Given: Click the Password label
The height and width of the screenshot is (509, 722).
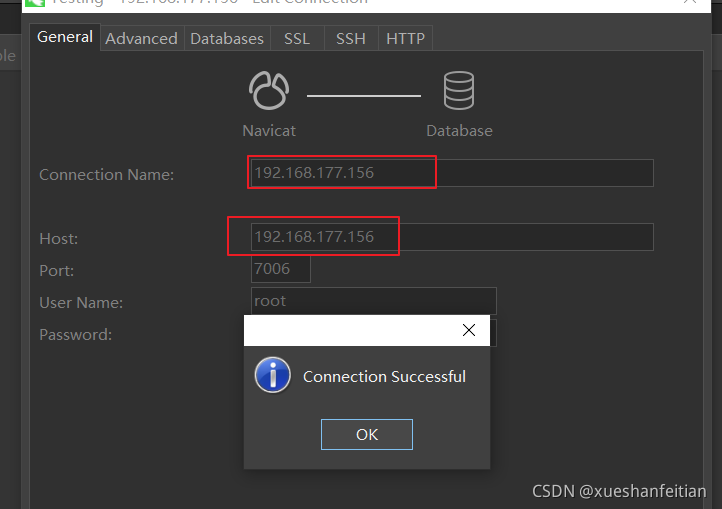Looking at the screenshot, I should tap(76, 334).
